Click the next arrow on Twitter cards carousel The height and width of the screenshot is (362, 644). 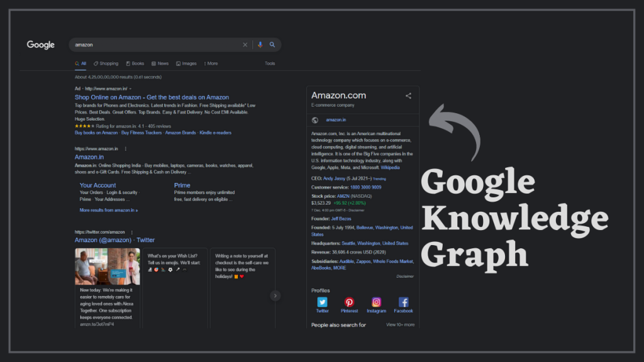point(275,295)
